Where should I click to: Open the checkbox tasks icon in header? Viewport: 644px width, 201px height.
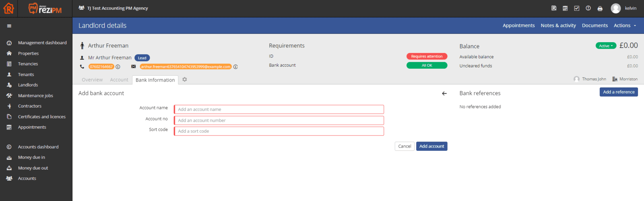pyautogui.click(x=577, y=8)
